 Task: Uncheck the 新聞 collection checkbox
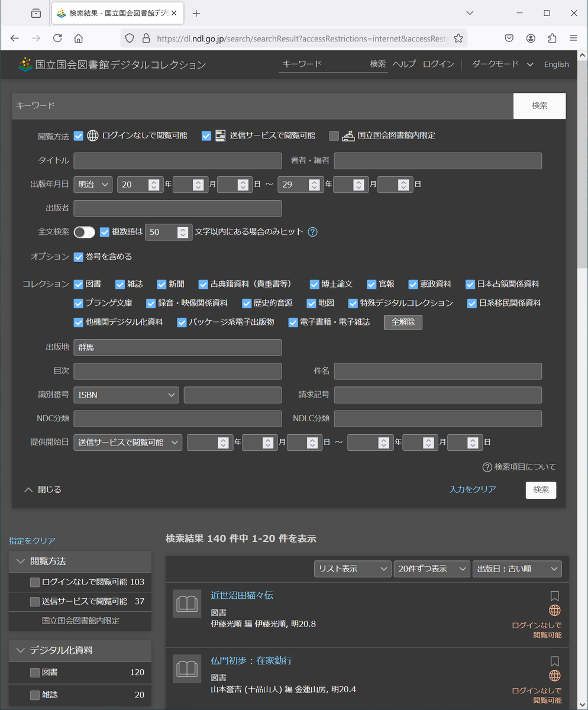coord(161,284)
